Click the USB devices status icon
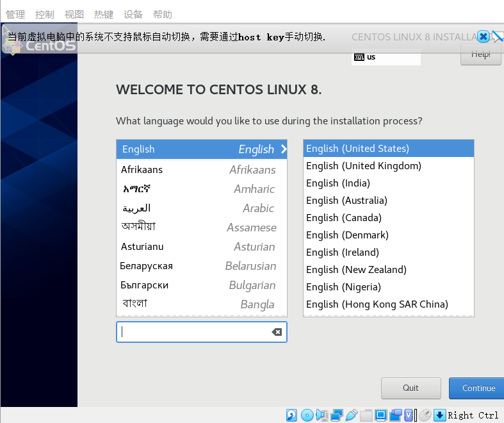504x423 pixels. tap(352, 415)
